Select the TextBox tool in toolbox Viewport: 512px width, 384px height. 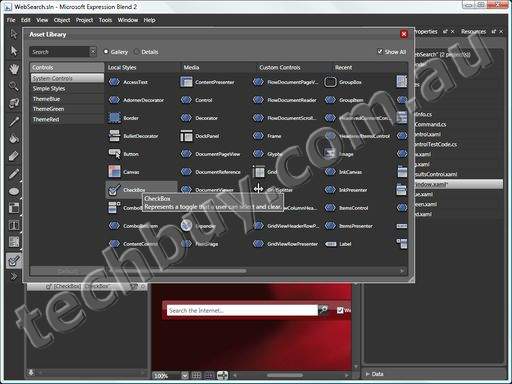(x=14, y=226)
